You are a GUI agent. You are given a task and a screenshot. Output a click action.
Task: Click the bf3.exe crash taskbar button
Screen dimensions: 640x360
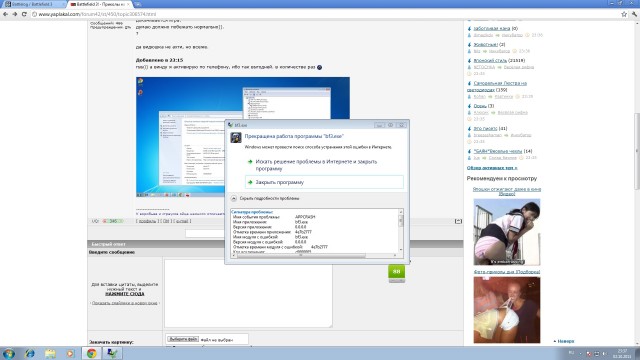112,353
